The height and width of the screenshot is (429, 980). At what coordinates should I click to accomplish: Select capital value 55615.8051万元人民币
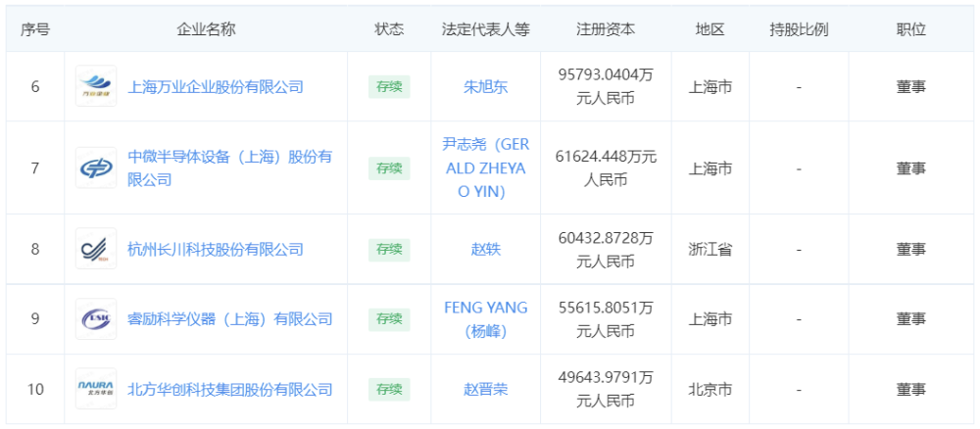[x=606, y=319]
